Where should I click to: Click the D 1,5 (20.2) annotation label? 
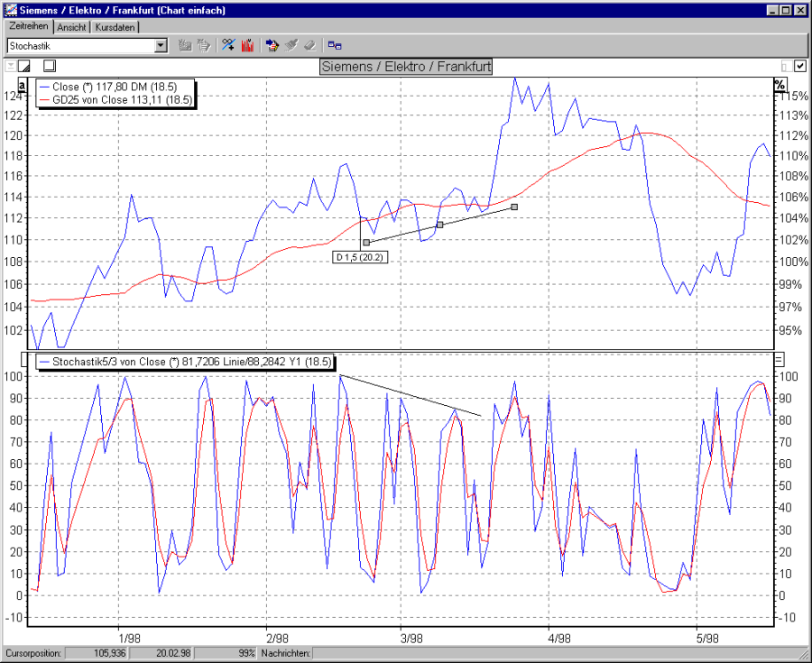359,257
